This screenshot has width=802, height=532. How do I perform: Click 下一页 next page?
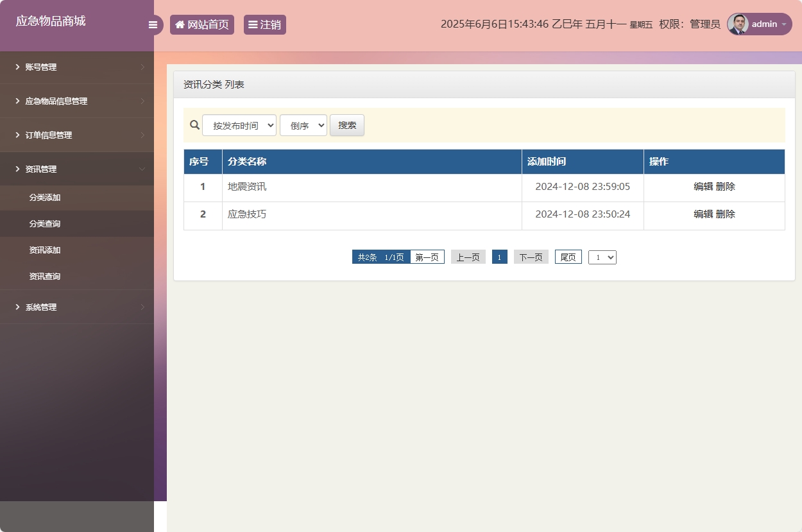point(531,257)
